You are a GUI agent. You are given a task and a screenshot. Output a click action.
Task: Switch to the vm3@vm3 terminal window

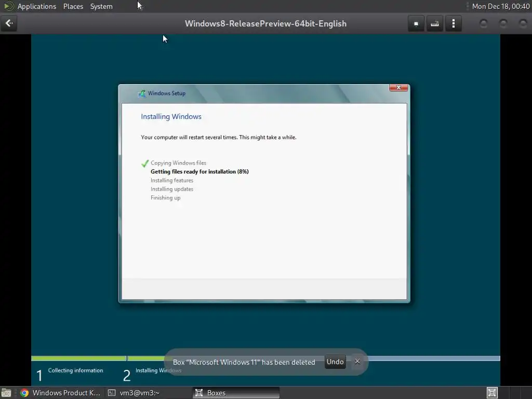tap(134, 393)
